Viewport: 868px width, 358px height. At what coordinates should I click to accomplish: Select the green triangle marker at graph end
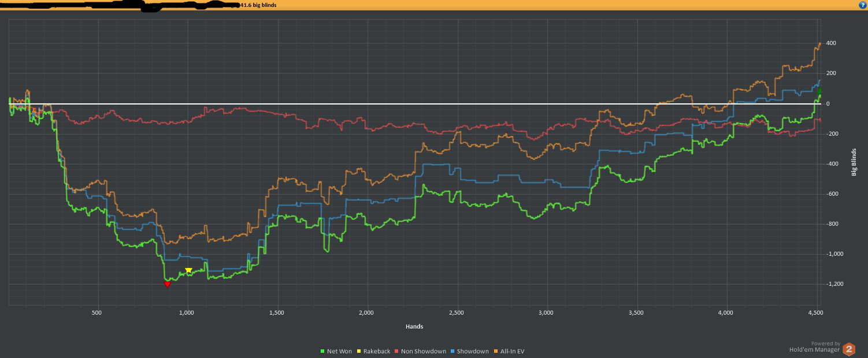point(819,90)
